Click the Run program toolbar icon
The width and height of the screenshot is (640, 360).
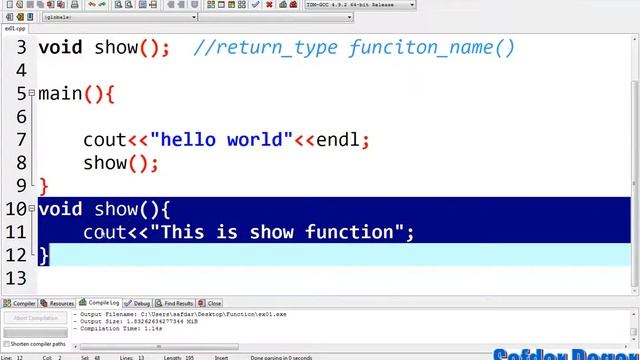click(221, 4)
